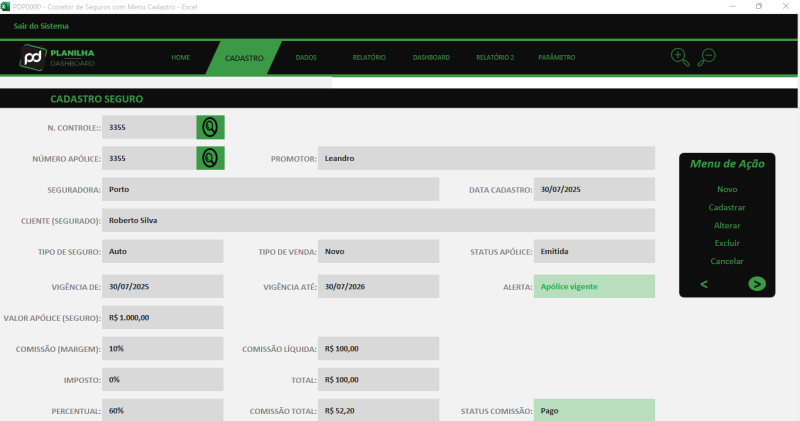This screenshot has height=421, width=800.
Task: Open the Status Apólice field showing Emitida
Action: click(x=594, y=252)
